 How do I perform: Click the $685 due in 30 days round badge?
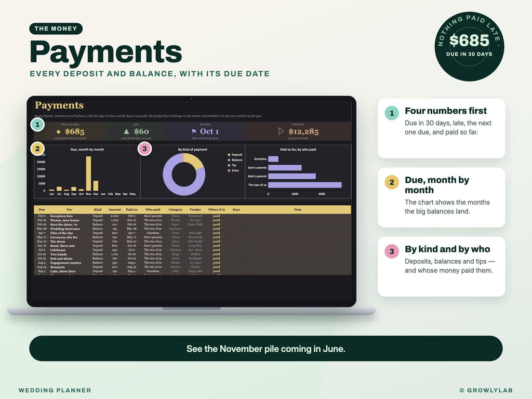tap(469, 46)
